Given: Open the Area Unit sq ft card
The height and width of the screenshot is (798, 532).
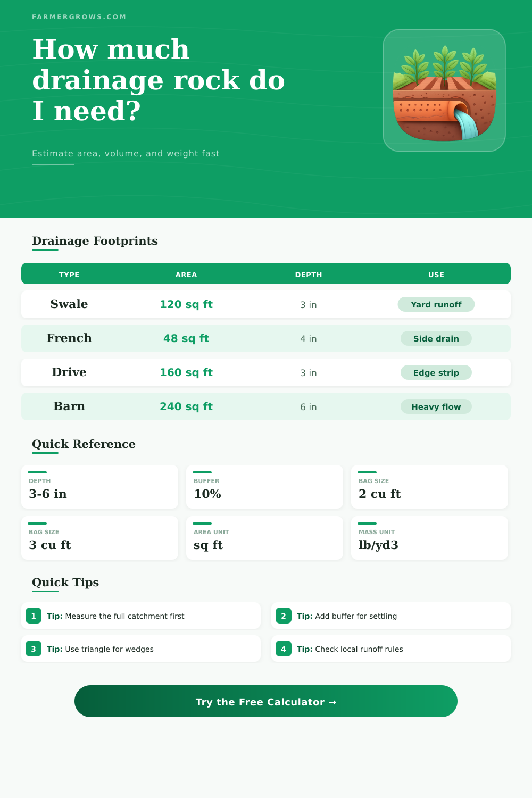Looking at the screenshot, I should [x=264, y=538].
